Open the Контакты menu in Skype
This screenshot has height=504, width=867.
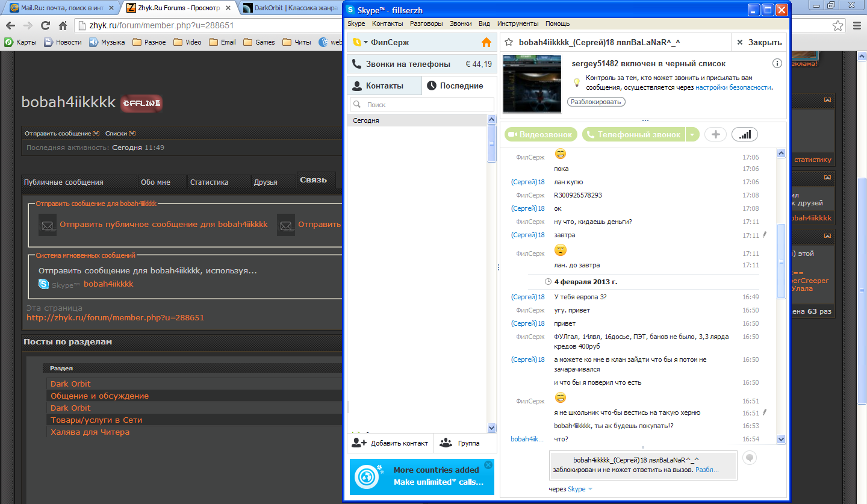click(x=388, y=23)
